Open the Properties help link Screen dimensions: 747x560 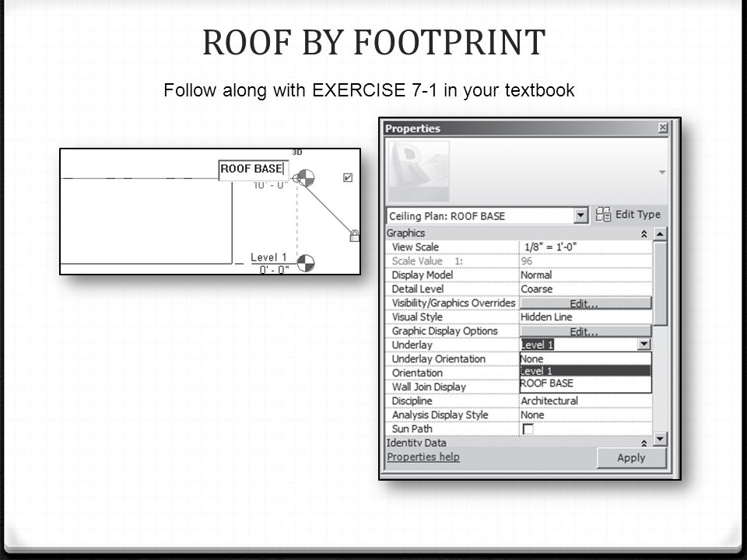pyautogui.click(x=423, y=457)
